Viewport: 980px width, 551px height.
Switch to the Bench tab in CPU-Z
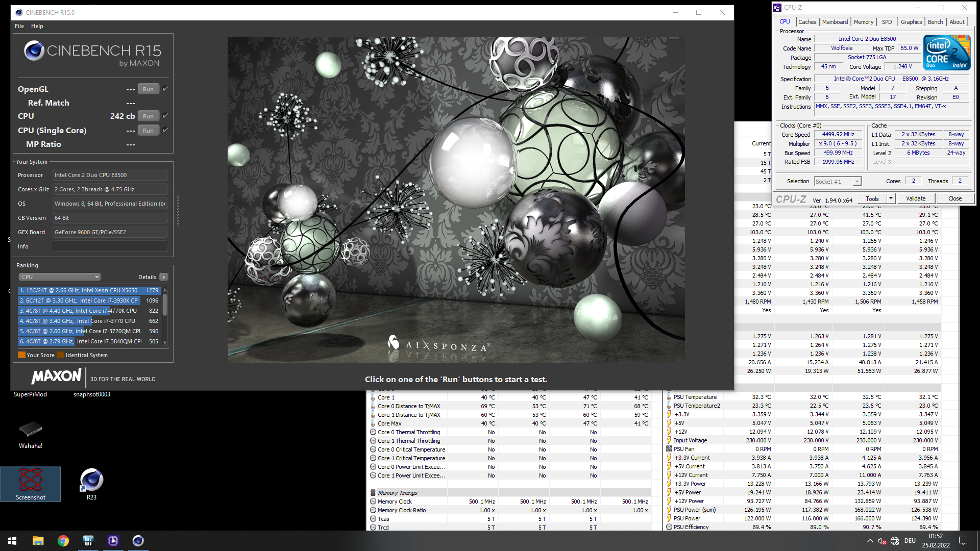(935, 22)
